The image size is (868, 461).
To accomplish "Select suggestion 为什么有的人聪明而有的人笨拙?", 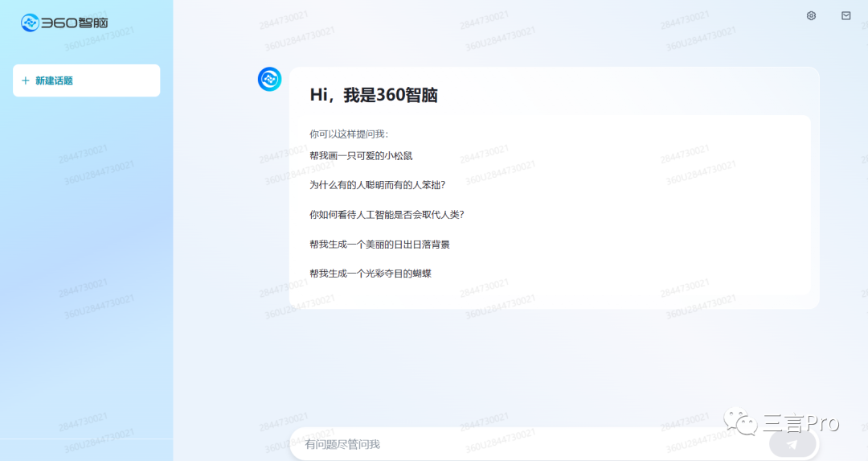I will (x=378, y=185).
